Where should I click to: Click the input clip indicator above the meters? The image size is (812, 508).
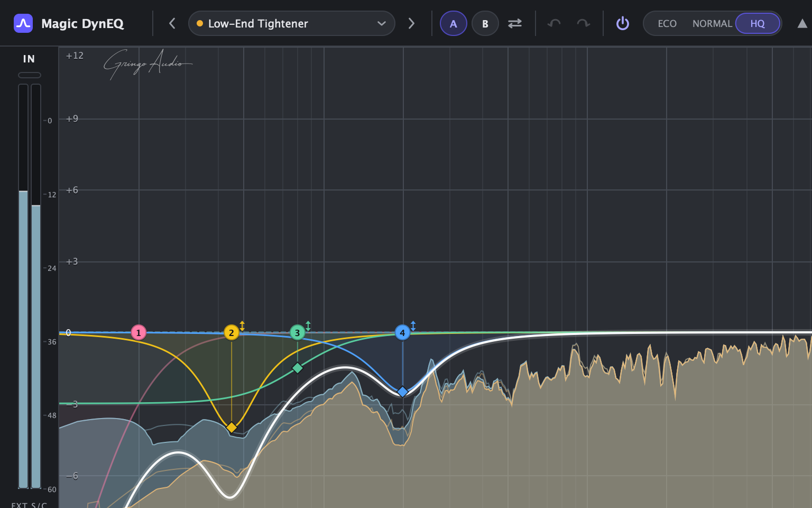[x=30, y=75]
